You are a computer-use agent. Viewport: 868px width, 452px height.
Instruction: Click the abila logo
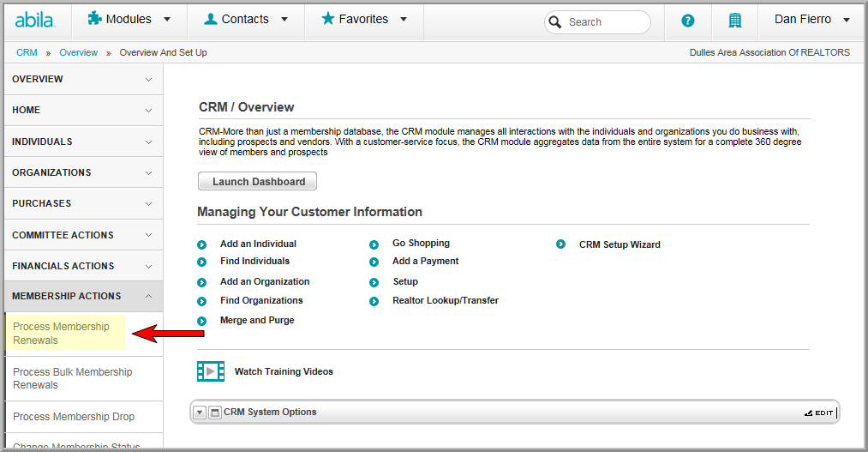[x=34, y=21]
